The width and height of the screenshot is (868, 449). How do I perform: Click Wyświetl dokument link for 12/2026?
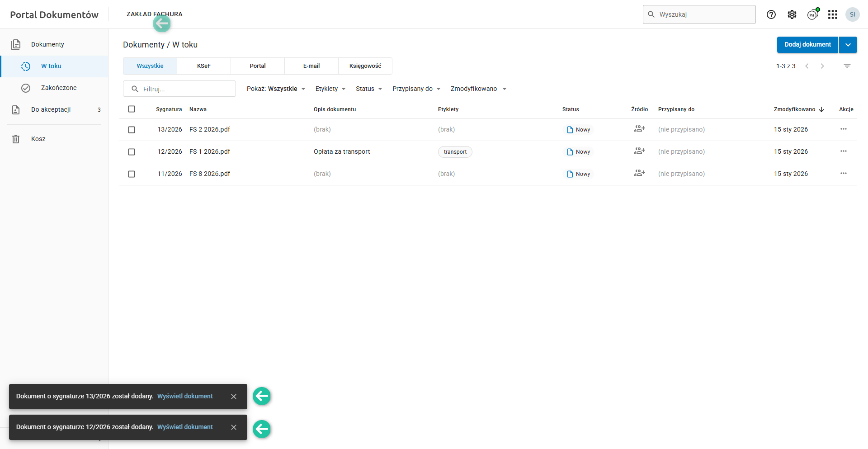pyautogui.click(x=185, y=427)
